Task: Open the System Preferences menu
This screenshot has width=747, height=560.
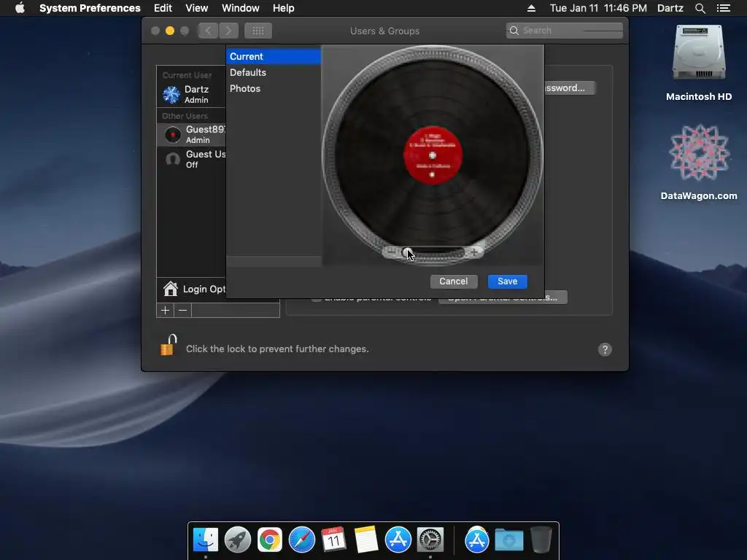Action: pyautogui.click(x=90, y=8)
